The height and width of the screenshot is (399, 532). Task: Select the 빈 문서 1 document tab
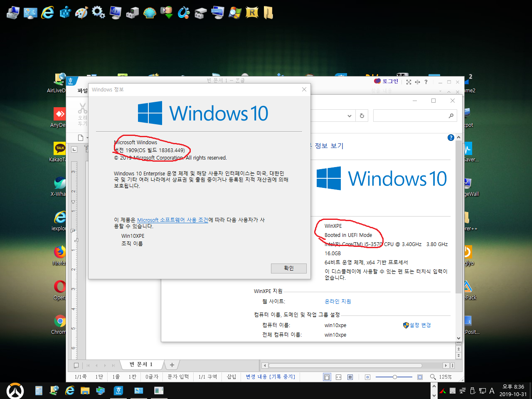pos(141,365)
